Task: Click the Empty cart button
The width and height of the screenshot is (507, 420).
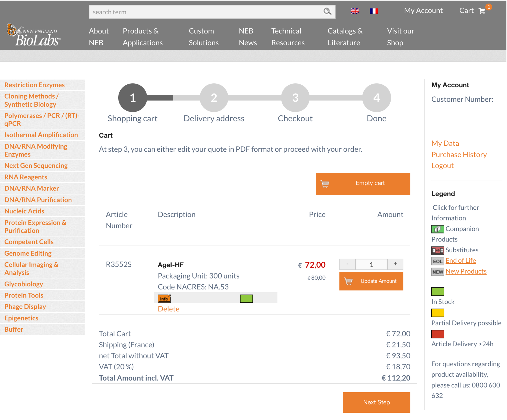Action: tap(363, 184)
